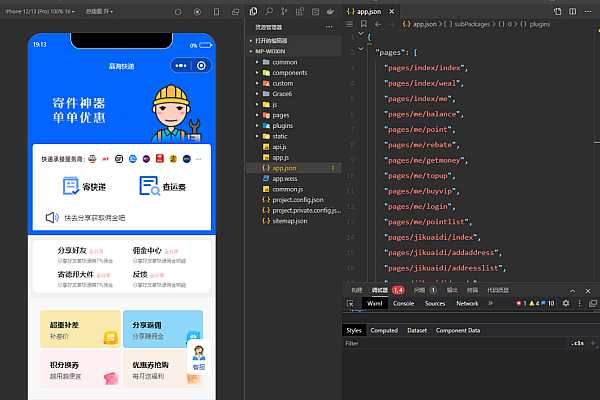Open the file explorer icon in activity bar

253,11
